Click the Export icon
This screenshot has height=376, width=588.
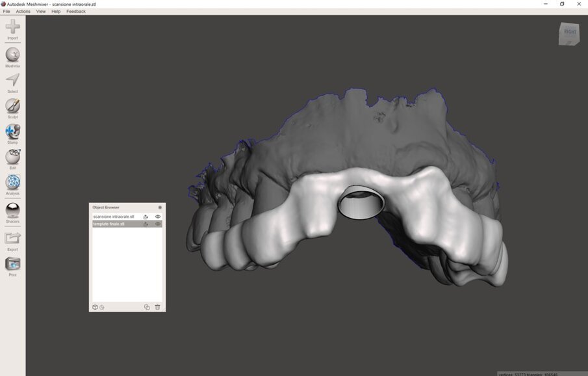[12, 238]
